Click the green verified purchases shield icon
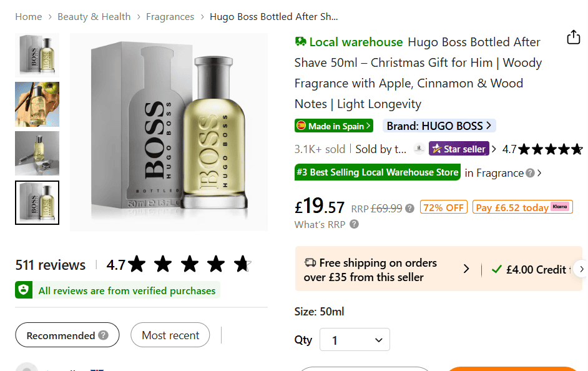The image size is (588, 371). [x=24, y=290]
